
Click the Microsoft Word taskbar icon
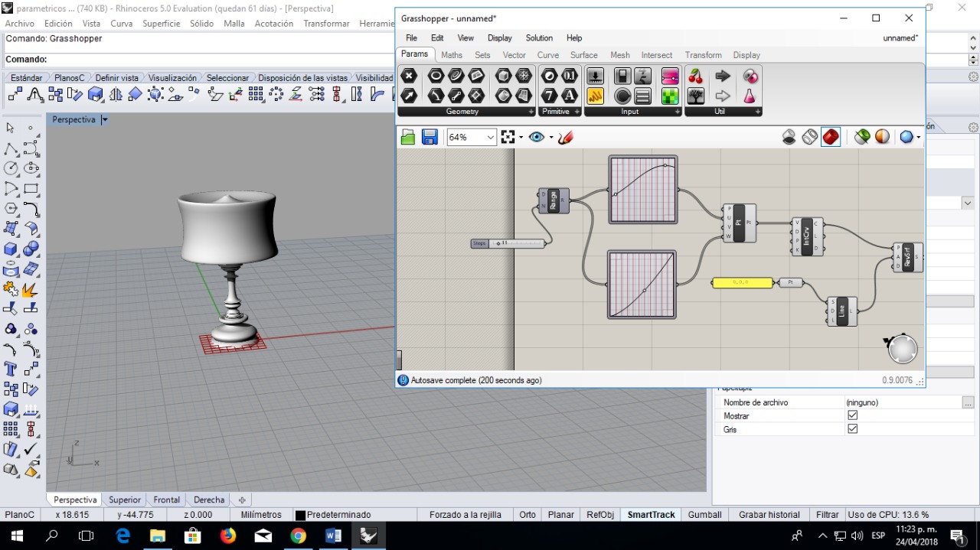tap(333, 535)
